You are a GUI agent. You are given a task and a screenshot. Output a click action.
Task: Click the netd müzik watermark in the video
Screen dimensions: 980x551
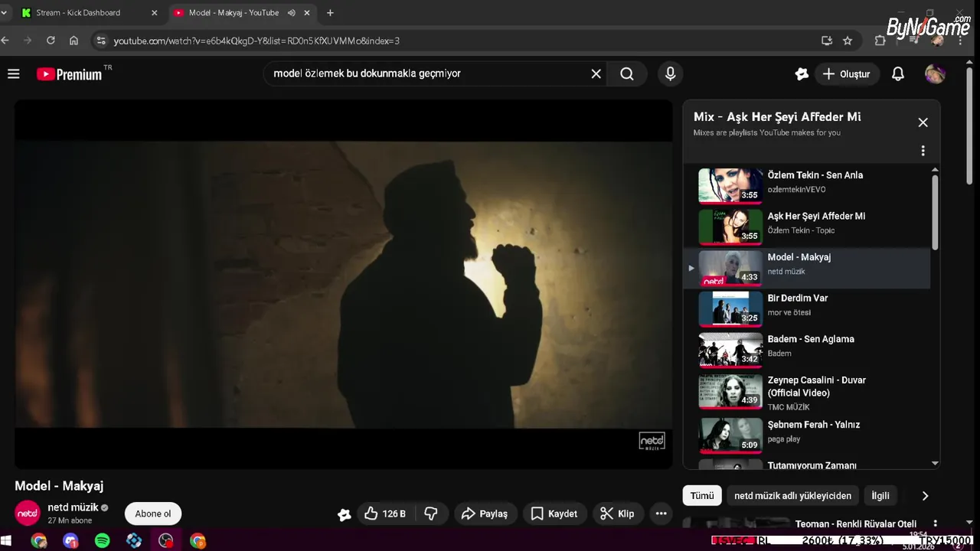pyautogui.click(x=652, y=441)
